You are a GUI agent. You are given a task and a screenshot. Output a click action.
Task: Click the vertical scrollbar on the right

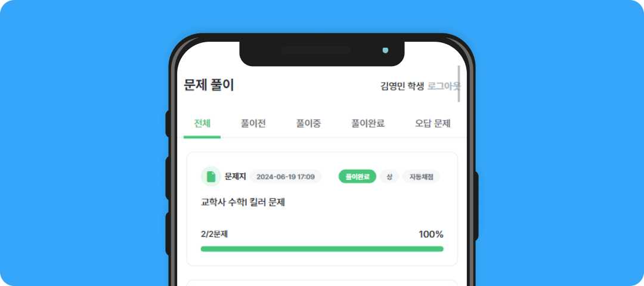click(x=459, y=83)
